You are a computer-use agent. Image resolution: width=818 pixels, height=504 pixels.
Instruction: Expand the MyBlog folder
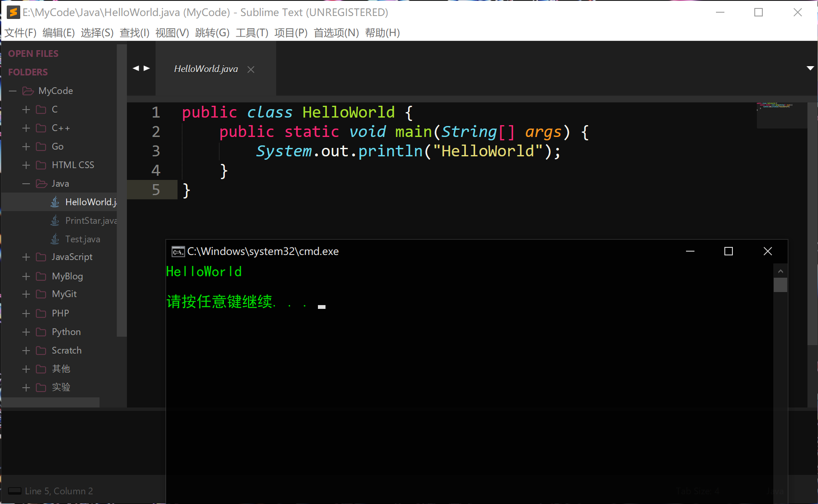point(26,276)
